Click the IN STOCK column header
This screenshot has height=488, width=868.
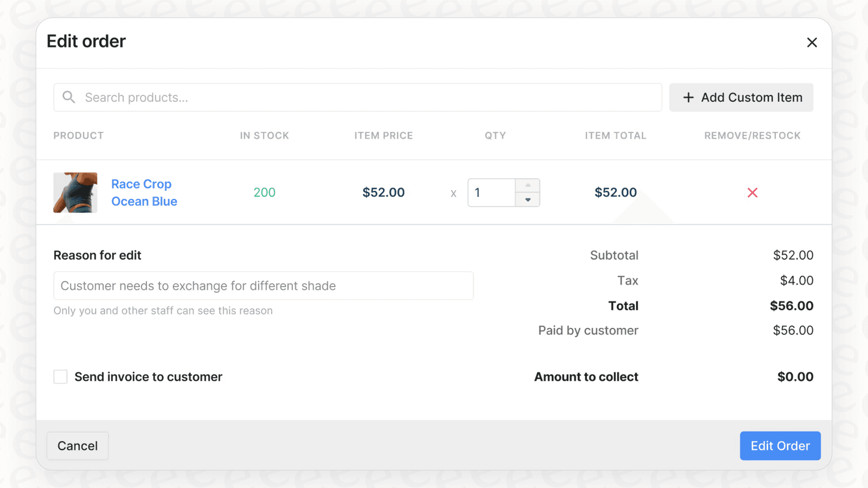(x=264, y=135)
